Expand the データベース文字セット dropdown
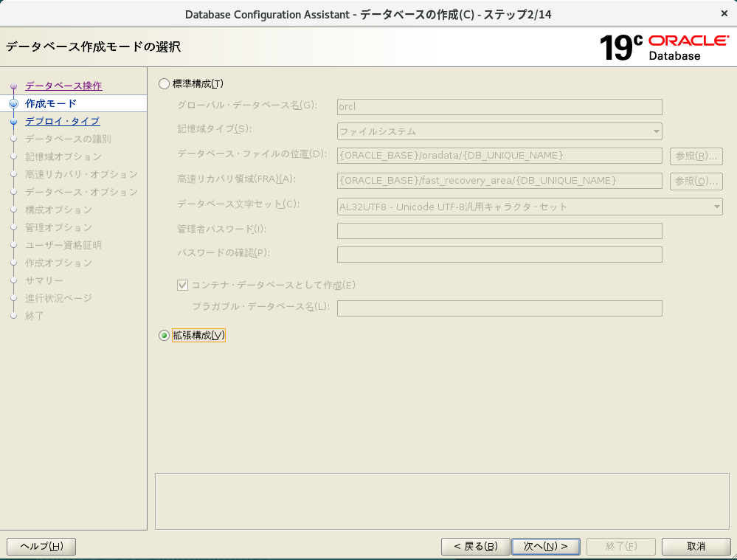Image resolution: width=737 pixels, height=560 pixels. click(x=530, y=207)
